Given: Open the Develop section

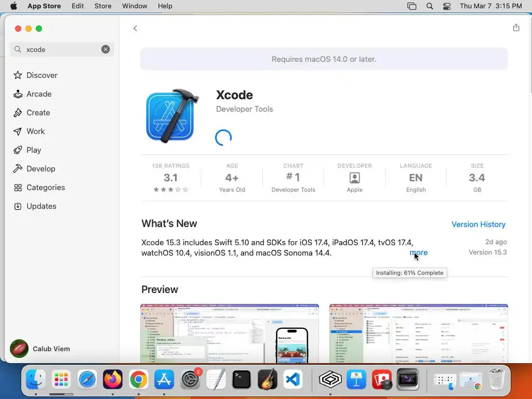Looking at the screenshot, I should (34, 169).
